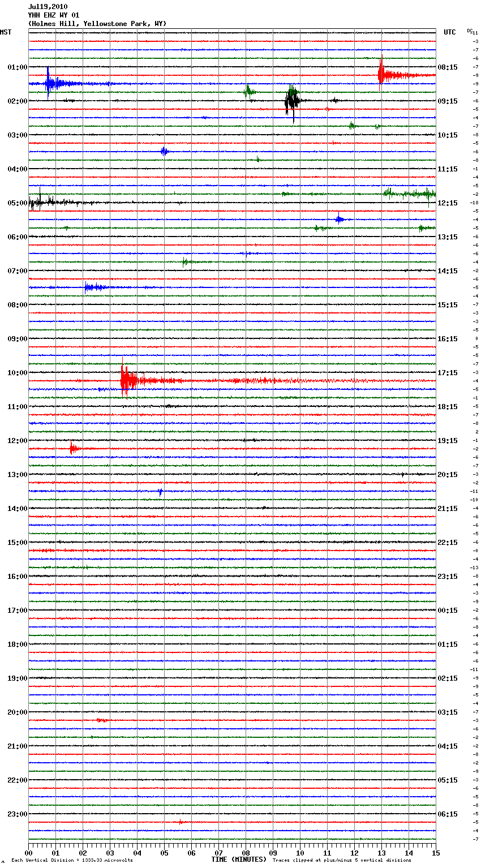Viewport: 481px width, 868px height.
Task: Click 'Each Vertical Division = 1333.33 microvolts' note
Action: click(72, 860)
